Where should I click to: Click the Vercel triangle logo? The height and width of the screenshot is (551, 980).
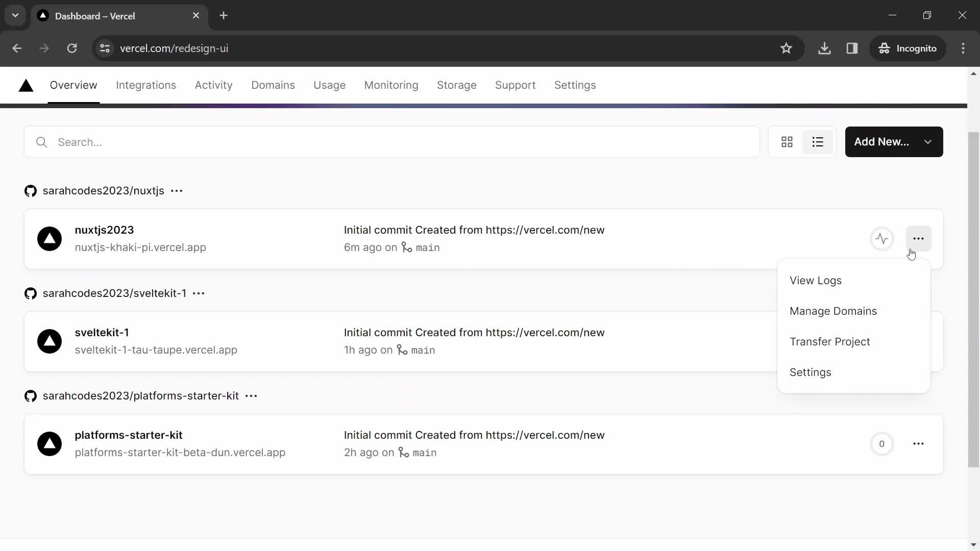tap(26, 85)
